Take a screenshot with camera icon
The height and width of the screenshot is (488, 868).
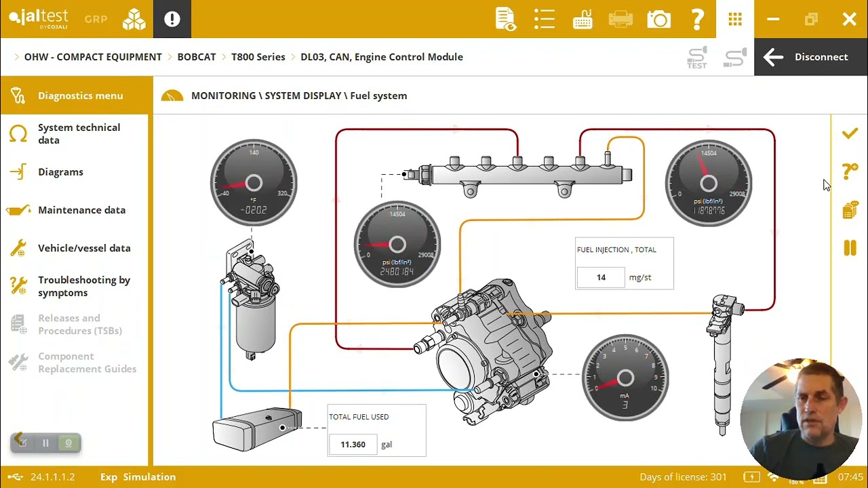tap(659, 19)
